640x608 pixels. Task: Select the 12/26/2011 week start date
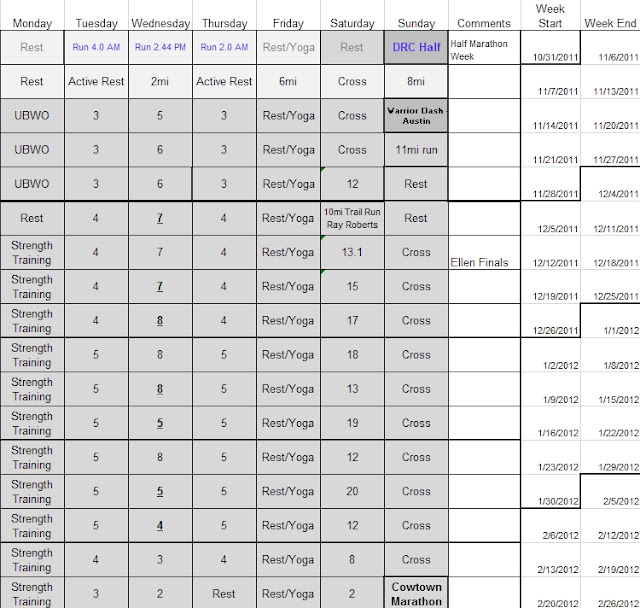550,321
